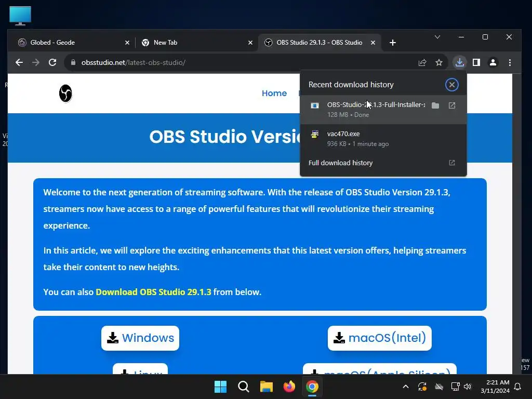Open OBS-Studio installer via open-file icon
This screenshot has width=532, height=399.
pyautogui.click(x=452, y=105)
